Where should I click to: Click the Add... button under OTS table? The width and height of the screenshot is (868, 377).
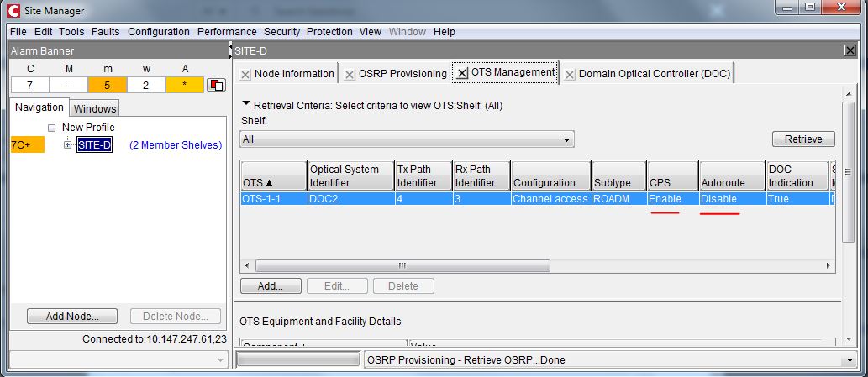pyautogui.click(x=271, y=286)
